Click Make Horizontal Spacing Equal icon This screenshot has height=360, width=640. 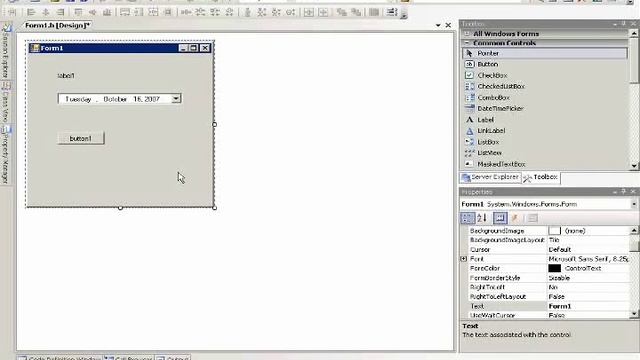tap(186, 12)
